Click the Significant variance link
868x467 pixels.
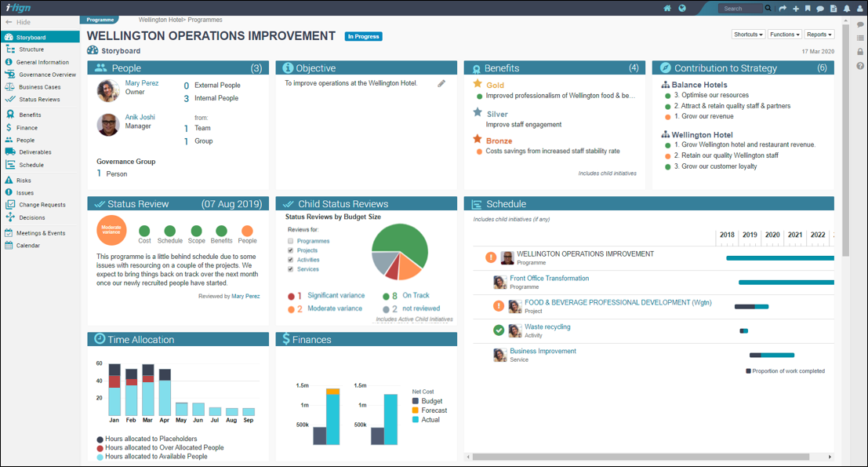pos(336,295)
